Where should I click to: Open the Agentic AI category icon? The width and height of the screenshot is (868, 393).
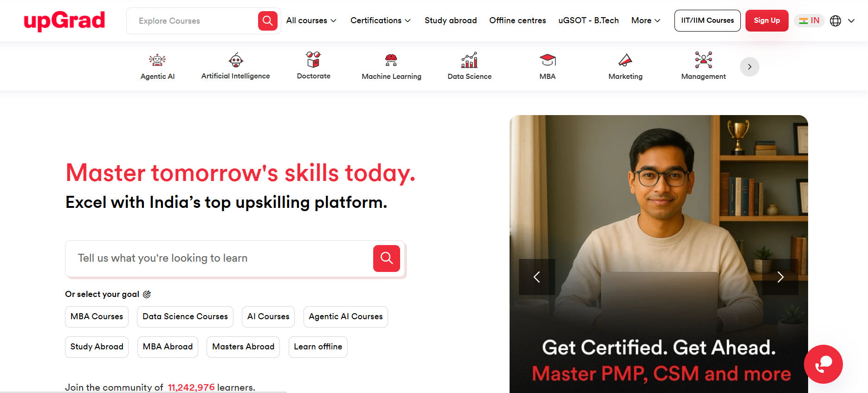(x=157, y=60)
